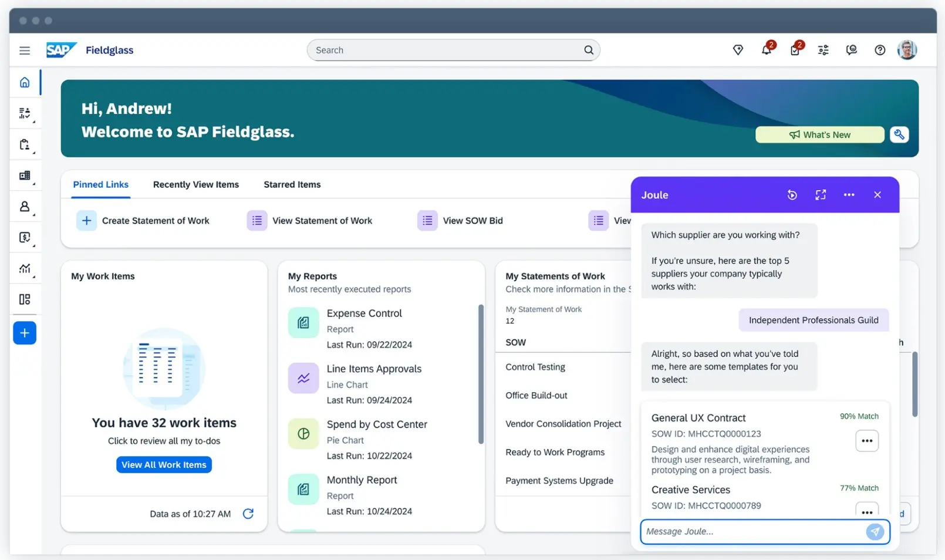
Task: Switch to Recently View Items tab
Action: point(195,184)
